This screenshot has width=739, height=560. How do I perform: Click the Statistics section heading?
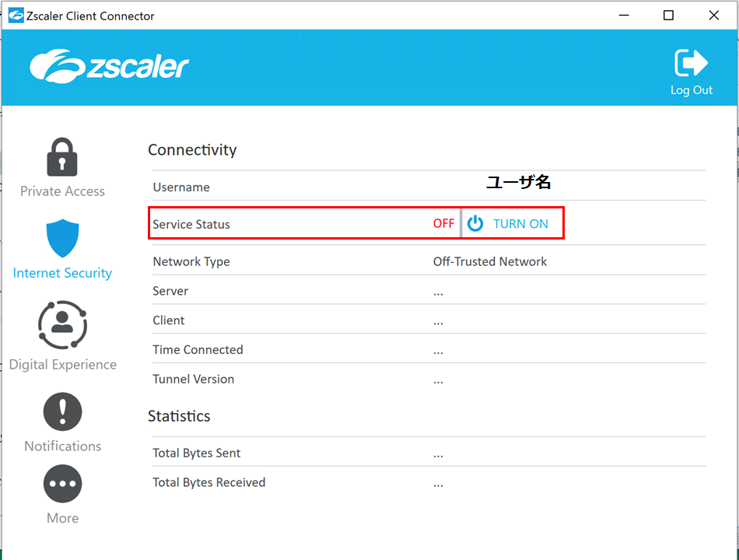(x=179, y=416)
